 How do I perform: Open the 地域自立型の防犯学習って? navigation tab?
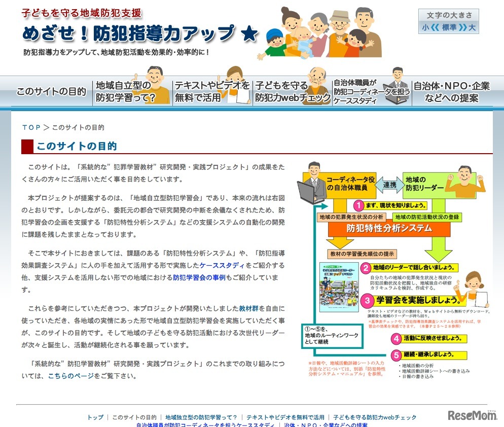tap(132, 91)
